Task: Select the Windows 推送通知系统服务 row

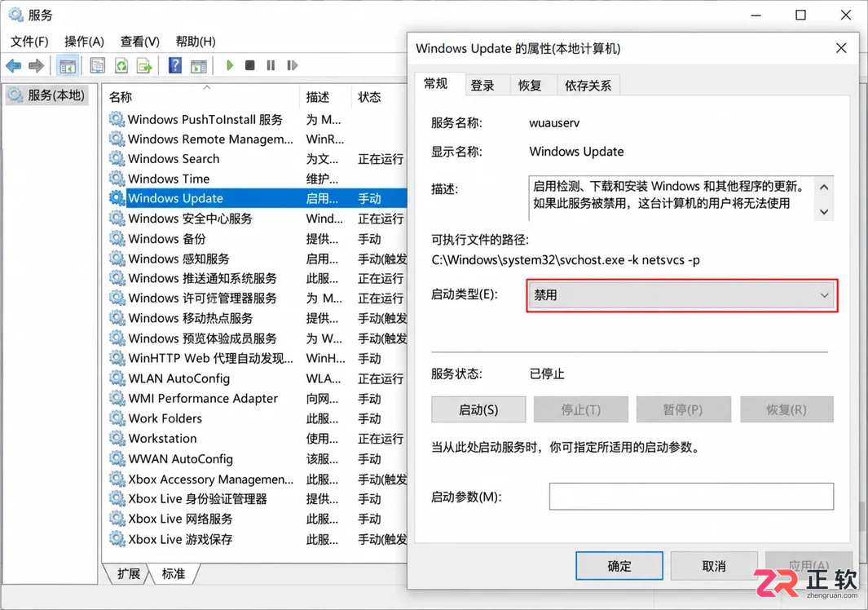Action: click(x=257, y=278)
